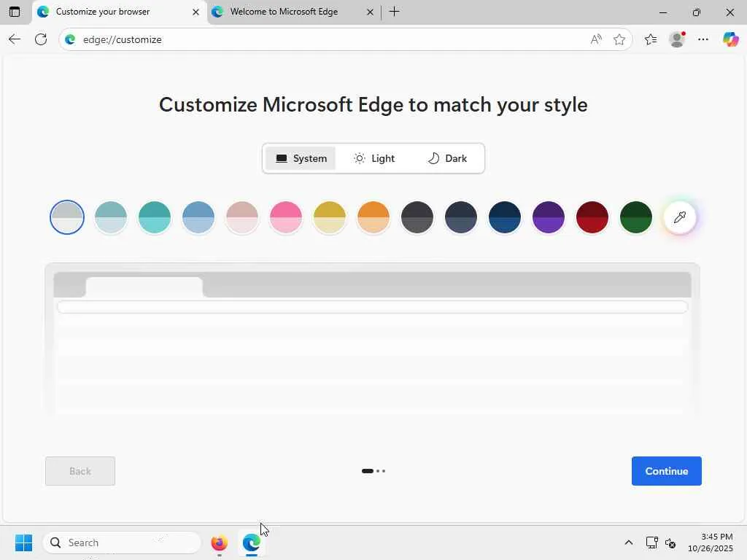The height and width of the screenshot is (560, 747).
Task: Select the dark green color theme
Action: coord(636,217)
